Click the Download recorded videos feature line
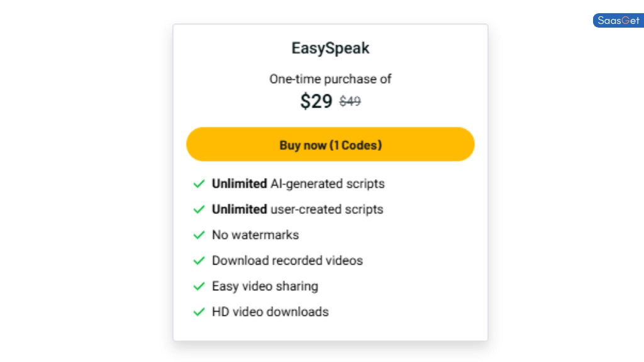 coord(287,260)
